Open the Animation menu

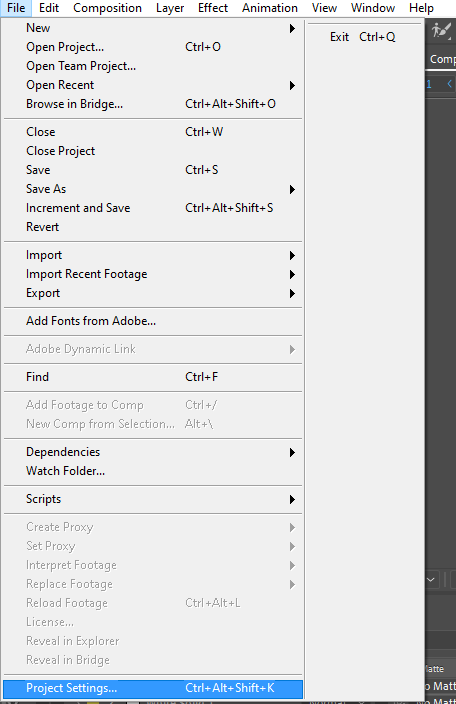tap(270, 8)
